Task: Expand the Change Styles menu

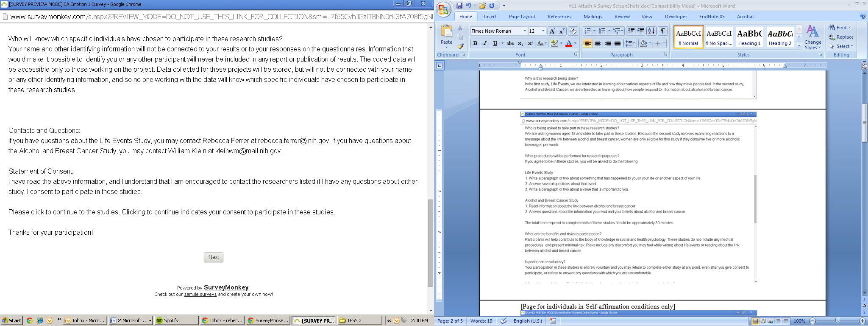Action: click(x=812, y=37)
